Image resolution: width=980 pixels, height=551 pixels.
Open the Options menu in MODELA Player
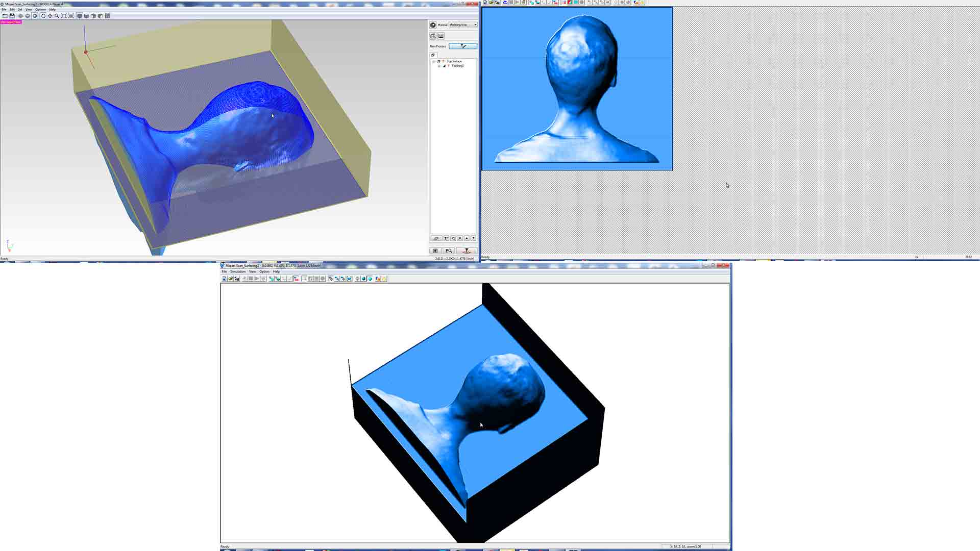click(x=40, y=10)
